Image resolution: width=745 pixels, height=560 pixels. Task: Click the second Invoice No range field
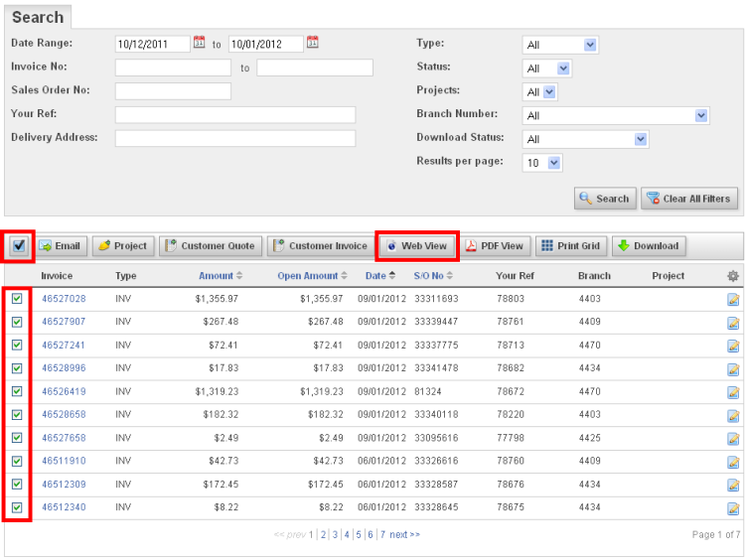click(x=315, y=68)
